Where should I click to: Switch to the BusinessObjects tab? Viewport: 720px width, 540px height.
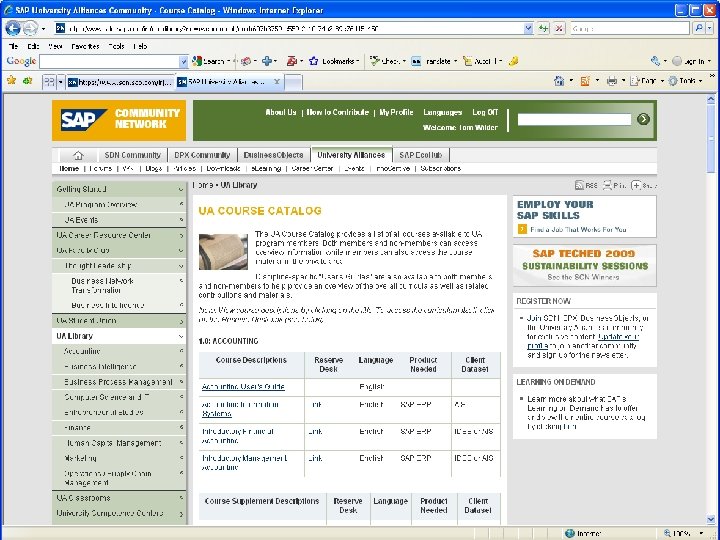click(x=273, y=155)
